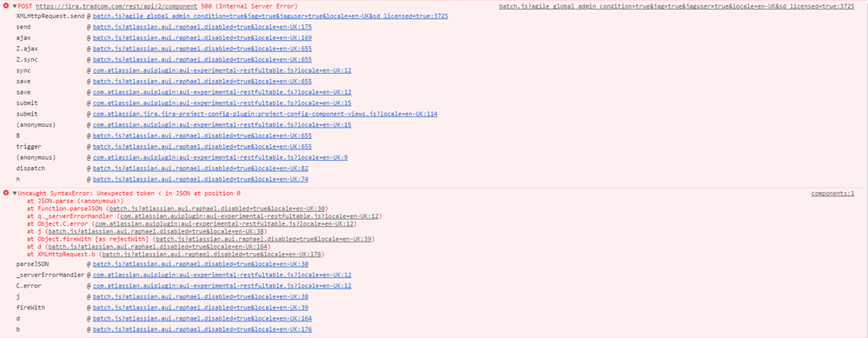Click the 'parseJSON' function name in lower stack
Viewport: 868px width, 338px height.
pyautogui.click(x=33, y=264)
